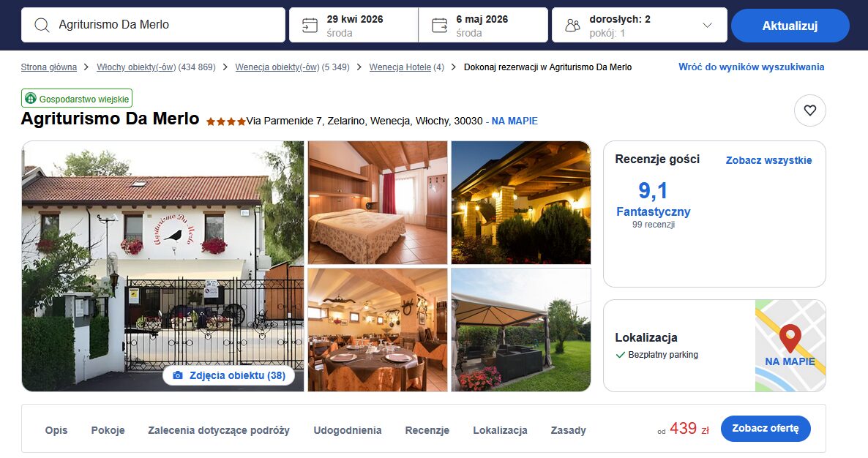868x458 pixels.
Task: Open the Udogodnienia tab
Action: coord(348,430)
